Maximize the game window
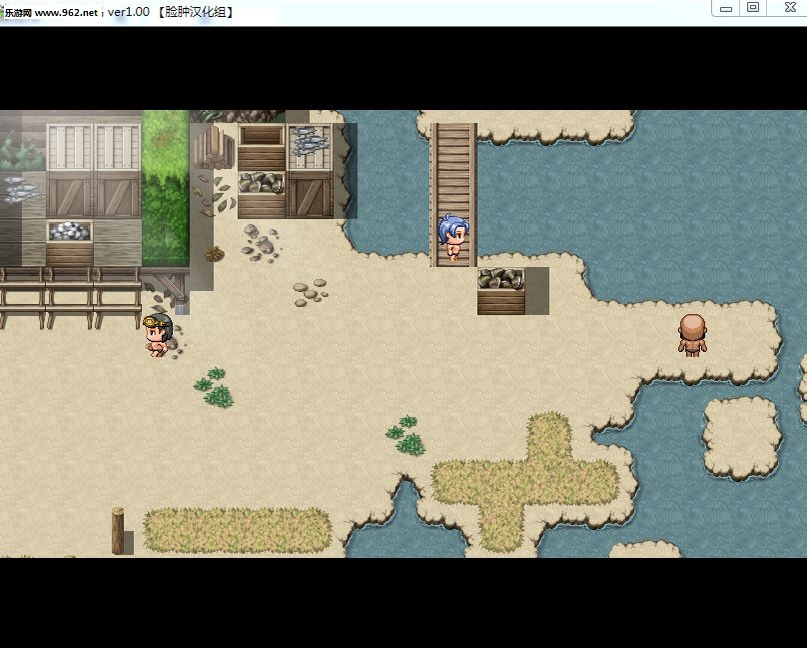Viewport: 807px width, 648px height. pos(753,8)
